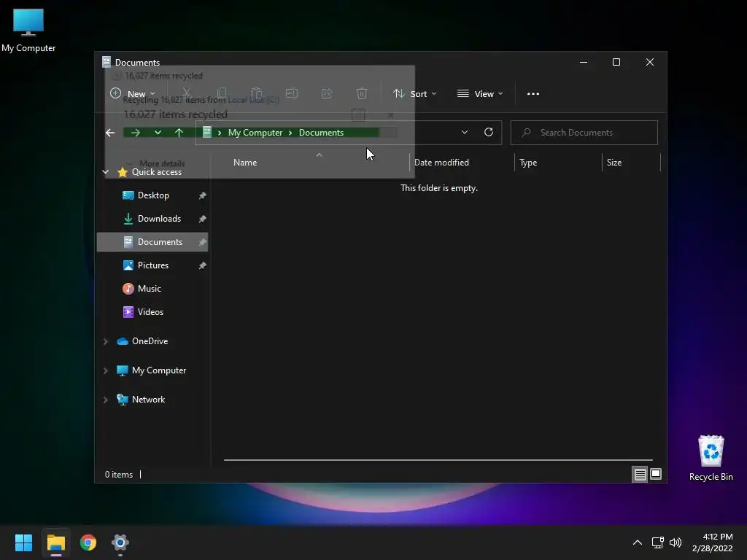Image resolution: width=747 pixels, height=560 pixels.
Task: Switch to large thumbnails view icon
Action: tap(656, 474)
